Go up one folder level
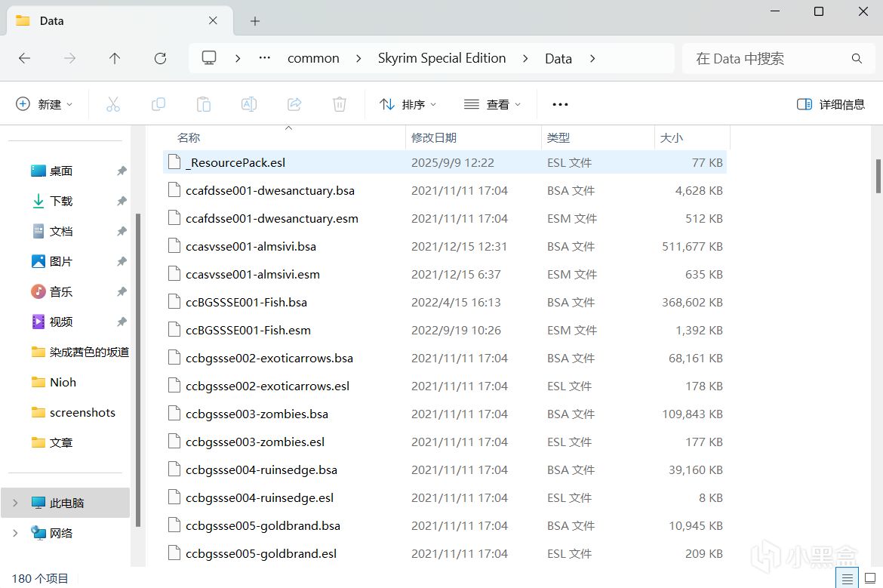Viewport: 883px width, 588px height. point(115,58)
